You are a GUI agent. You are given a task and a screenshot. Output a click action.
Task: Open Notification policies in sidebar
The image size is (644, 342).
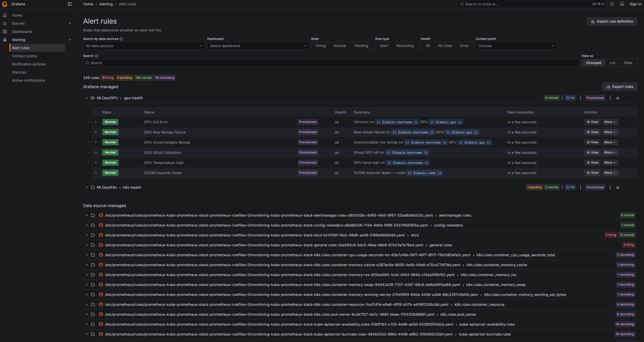pyautogui.click(x=29, y=64)
